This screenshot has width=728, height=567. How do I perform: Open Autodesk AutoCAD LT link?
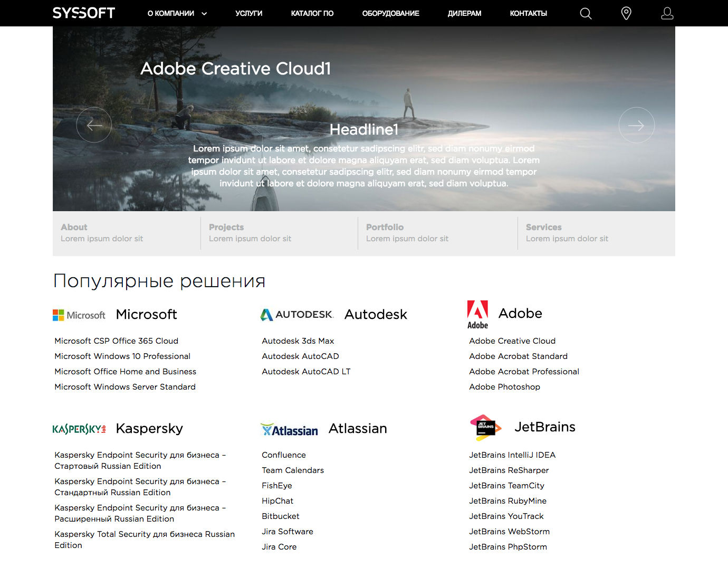click(x=306, y=372)
